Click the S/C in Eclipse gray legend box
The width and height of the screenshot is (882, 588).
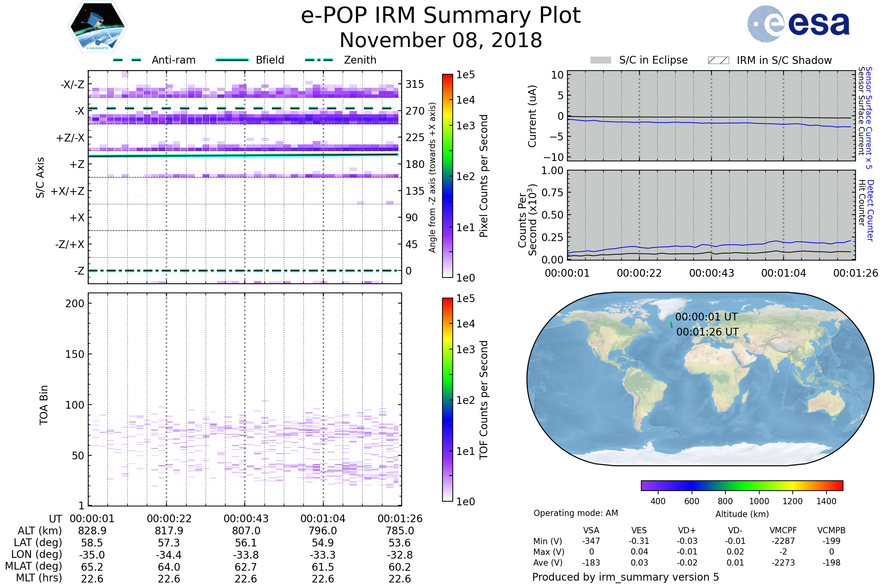pos(600,60)
